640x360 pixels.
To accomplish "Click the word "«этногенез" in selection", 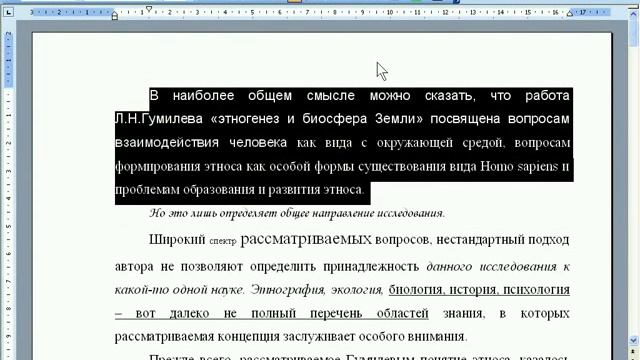I will coord(245,119).
